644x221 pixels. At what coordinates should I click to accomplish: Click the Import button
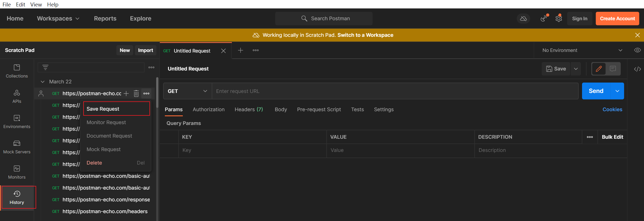[146, 50]
